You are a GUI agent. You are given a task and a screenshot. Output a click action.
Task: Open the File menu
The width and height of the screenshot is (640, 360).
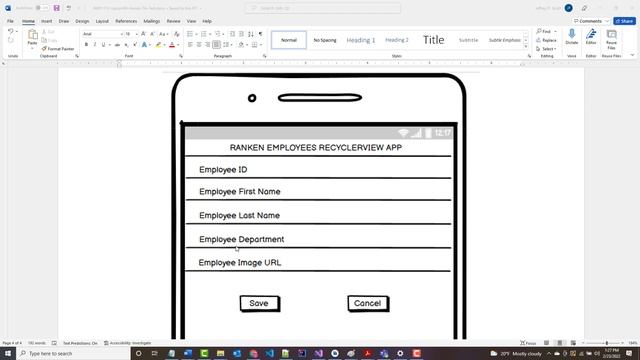[10, 21]
